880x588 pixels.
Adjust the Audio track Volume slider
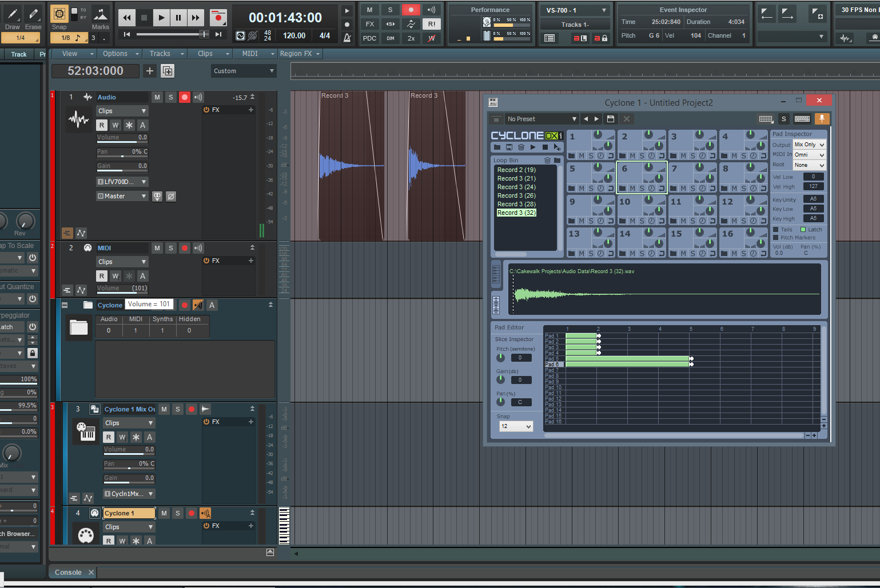pyautogui.click(x=122, y=139)
